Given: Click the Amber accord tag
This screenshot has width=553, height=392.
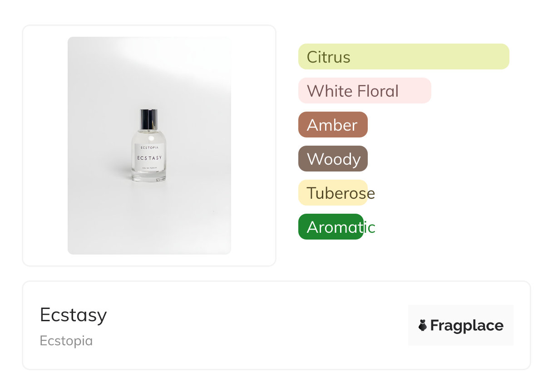Looking at the screenshot, I should (x=332, y=125).
